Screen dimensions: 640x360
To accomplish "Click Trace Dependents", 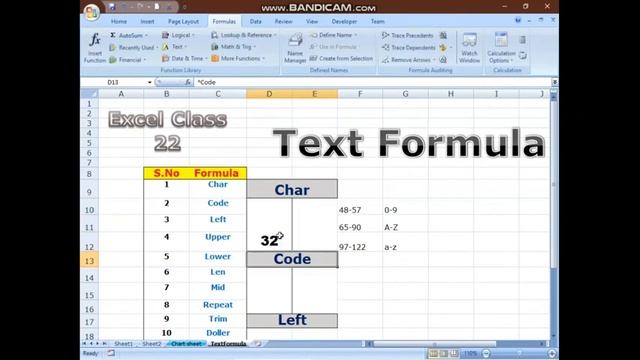I will click(x=409, y=48).
